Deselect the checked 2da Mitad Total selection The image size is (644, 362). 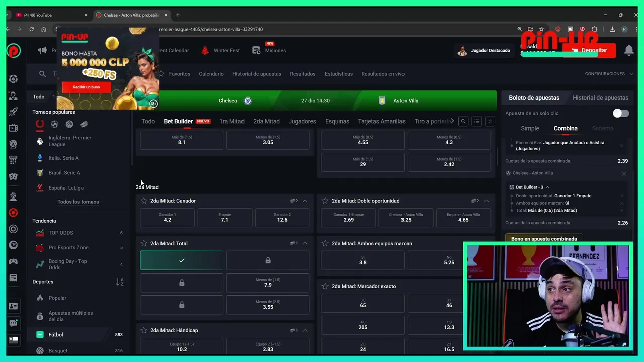(x=182, y=260)
